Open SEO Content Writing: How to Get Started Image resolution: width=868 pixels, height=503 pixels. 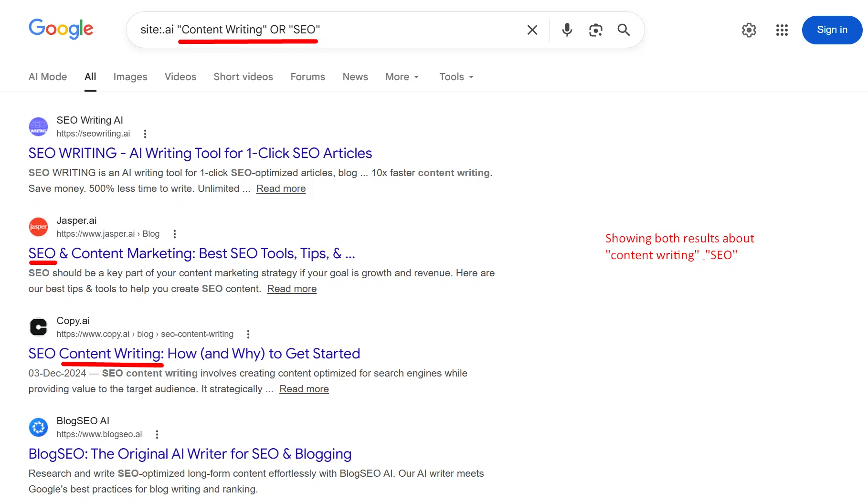(194, 354)
